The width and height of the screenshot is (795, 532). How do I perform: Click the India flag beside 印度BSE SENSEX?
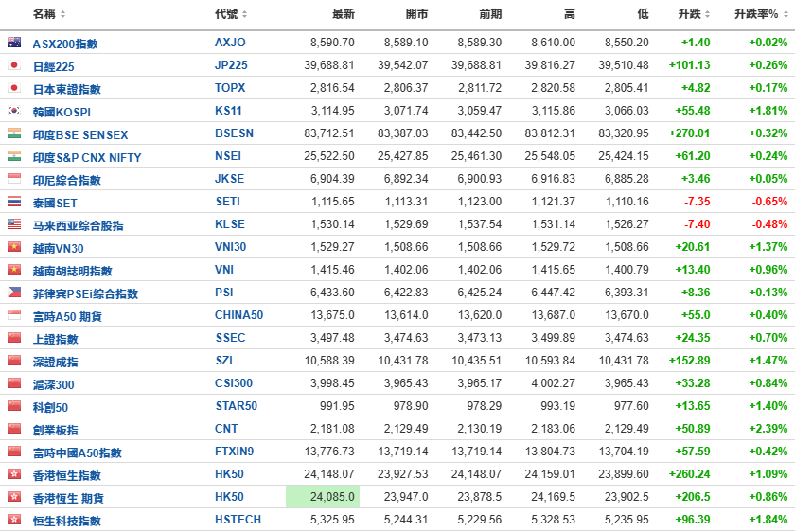point(14,133)
